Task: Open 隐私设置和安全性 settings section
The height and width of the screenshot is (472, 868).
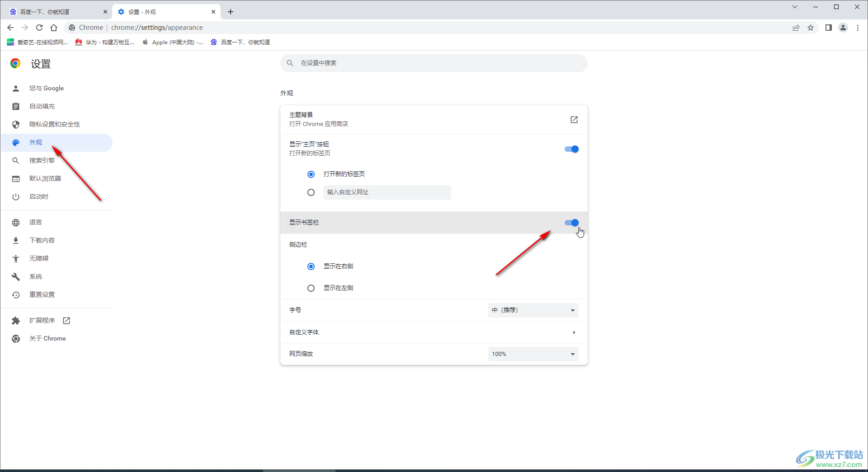Action: pos(57,124)
